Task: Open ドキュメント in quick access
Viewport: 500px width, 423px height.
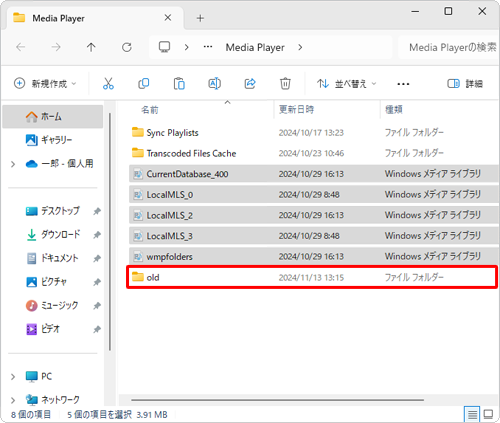Action: point(53,258)
